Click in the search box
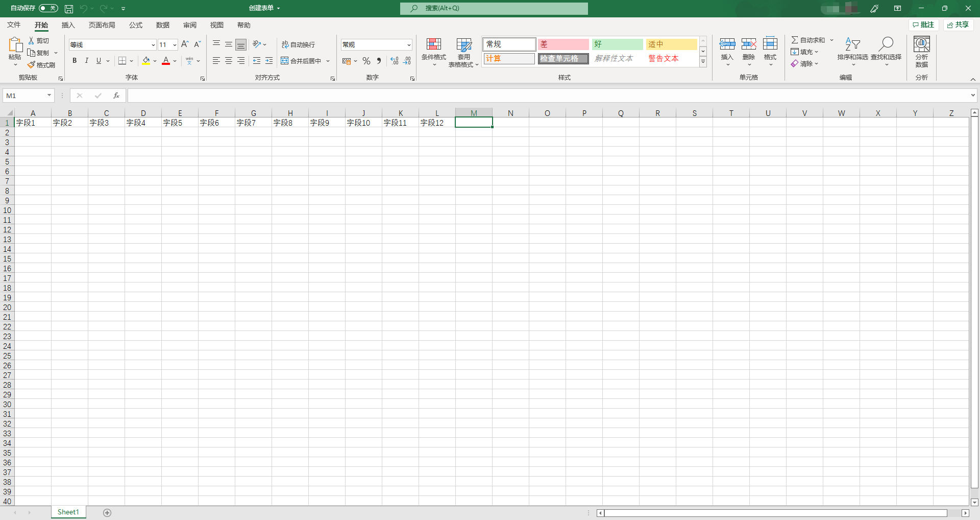This screenshot has height=520, width=980. pyautogui.click(x=494, y=8)
